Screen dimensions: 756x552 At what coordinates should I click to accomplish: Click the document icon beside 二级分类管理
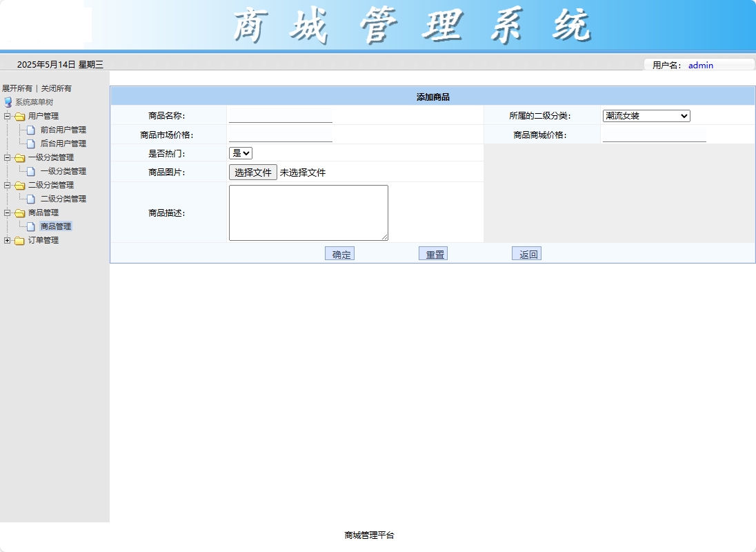pos(30,199)
